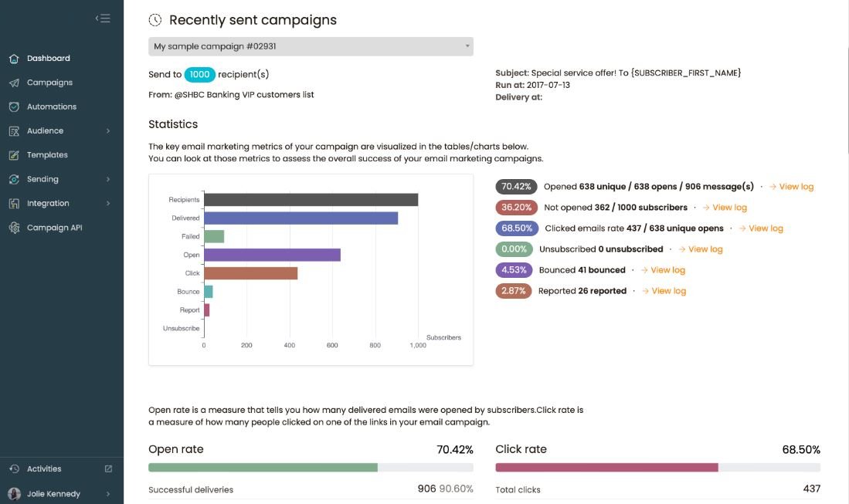The image size is (849, 504).
Task: Click the Automations icon in sidebar
Action: click(14, 107)
